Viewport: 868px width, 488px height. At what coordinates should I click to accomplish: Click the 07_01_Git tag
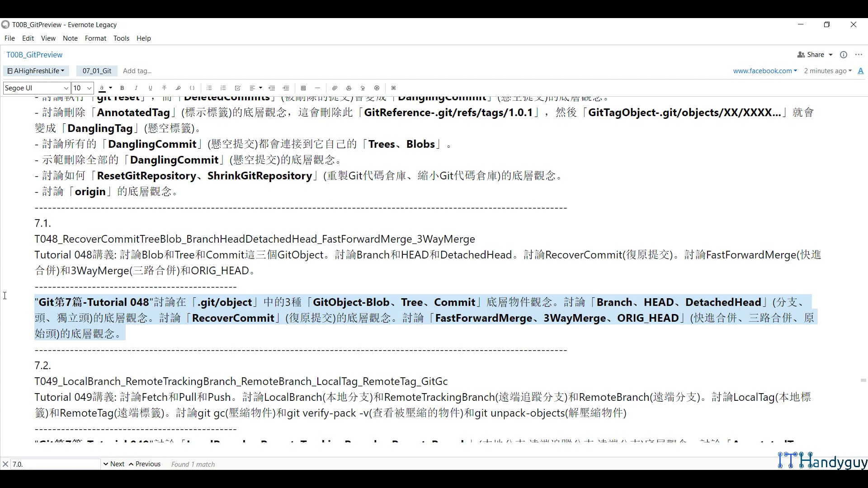pyautogui.click(x=96, y=70)
